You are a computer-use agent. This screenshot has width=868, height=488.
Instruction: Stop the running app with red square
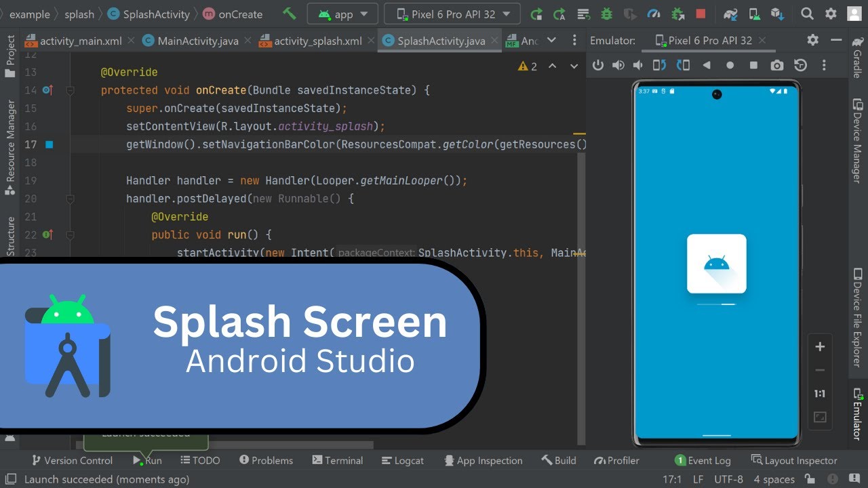pyautogui.click(x=701, y=14)
